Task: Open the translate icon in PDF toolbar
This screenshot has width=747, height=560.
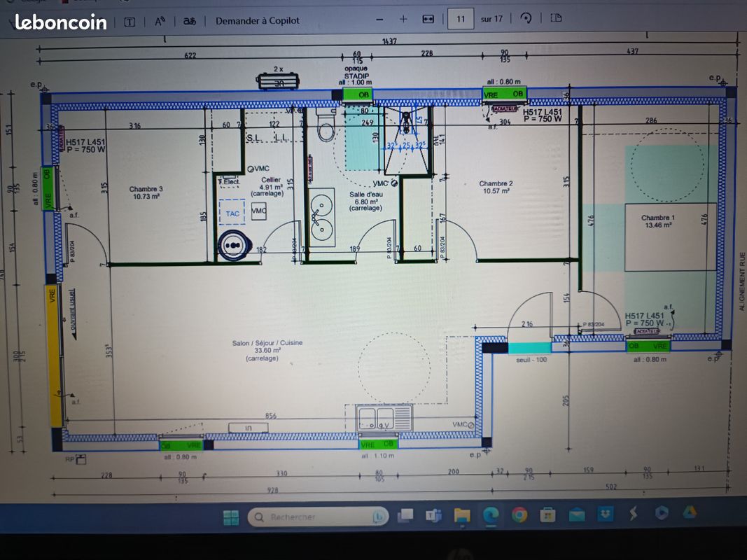Action: [190, 22]
